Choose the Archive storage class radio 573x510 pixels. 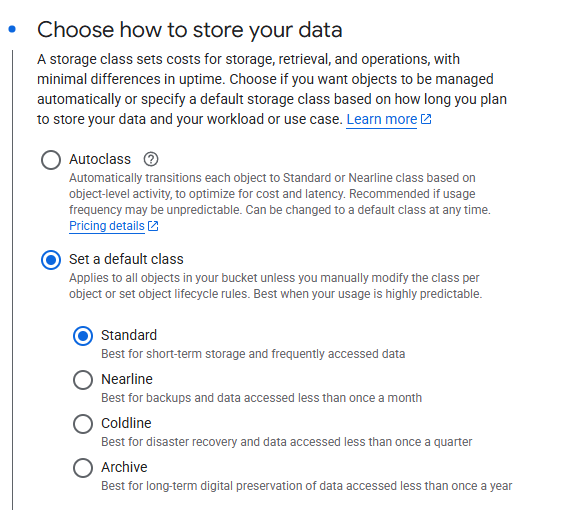click(83, 468)
